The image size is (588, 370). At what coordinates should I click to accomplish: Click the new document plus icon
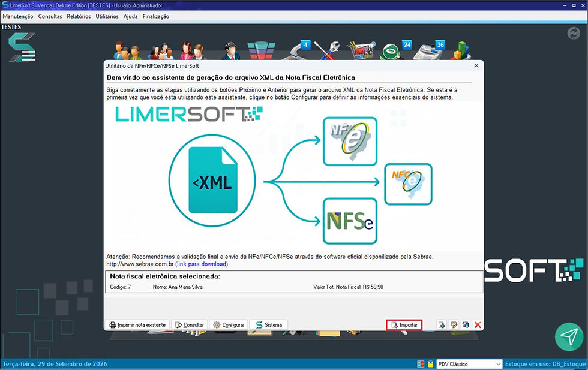click(x=442, y=325)
